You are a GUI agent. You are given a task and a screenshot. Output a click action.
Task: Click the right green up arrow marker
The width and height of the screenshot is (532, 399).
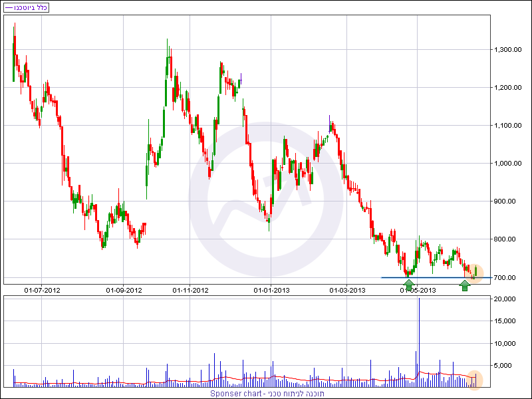(x=465, y=285)
